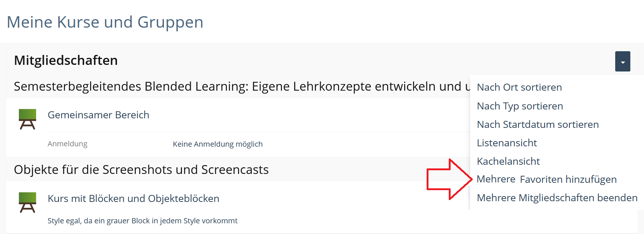Click the Gemeinsamer Bereich course icon
The width and height of the screenshot is (644, 234).
(28, 119)
